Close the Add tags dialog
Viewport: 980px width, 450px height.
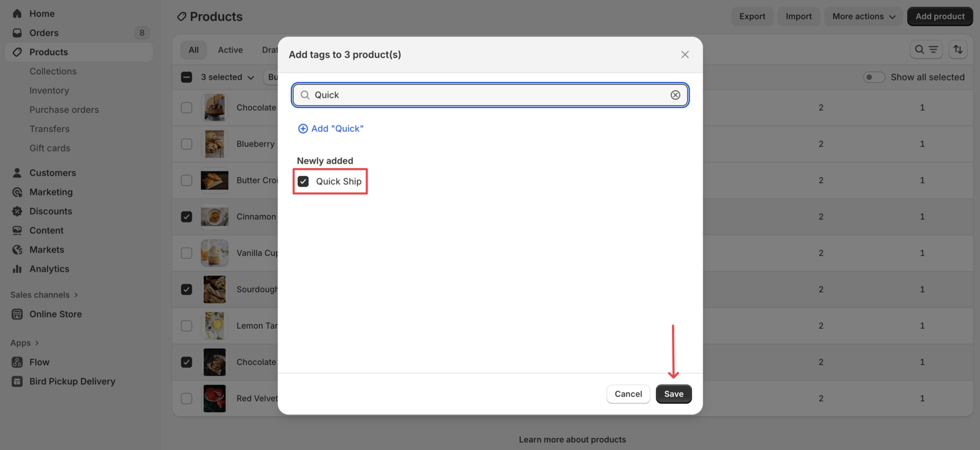(x=685, y=55)
